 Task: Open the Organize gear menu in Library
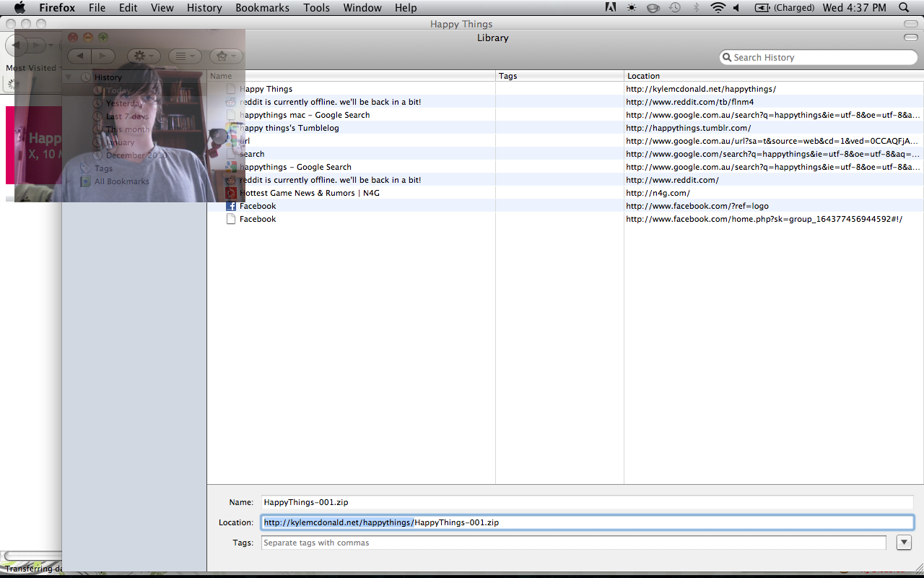coord(144,56)
